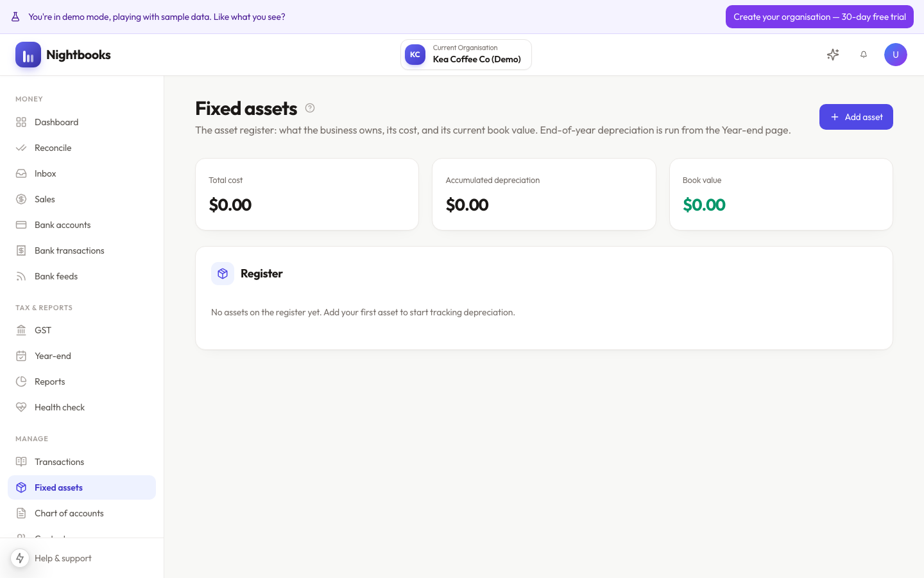
Task: Click the Bank accounts card icon
Action: 21,225
